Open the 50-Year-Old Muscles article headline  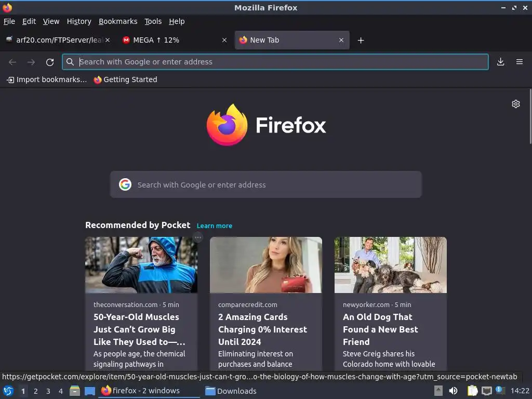pyautogui.click(x=139, y=329)
